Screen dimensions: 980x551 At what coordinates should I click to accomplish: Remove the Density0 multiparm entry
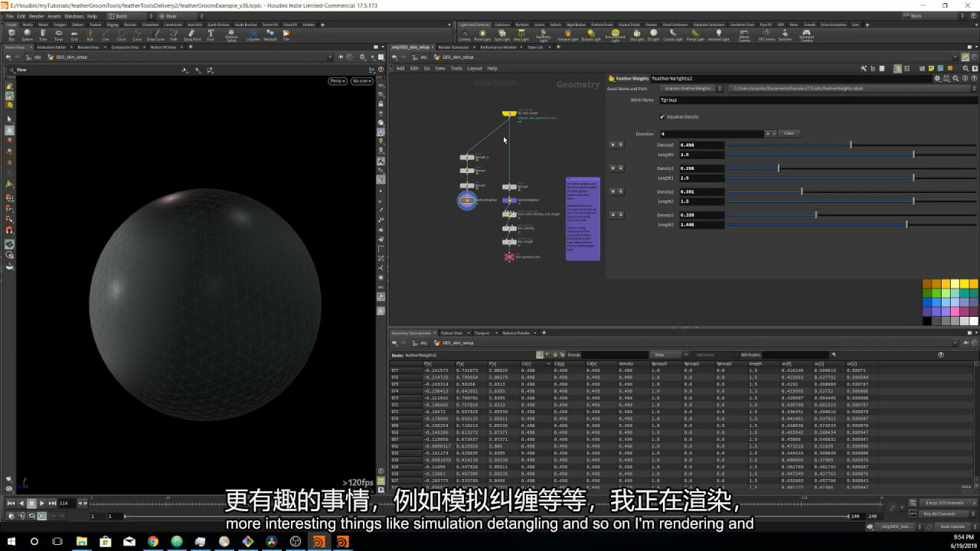pyautogui.click(x=612, y=145)
